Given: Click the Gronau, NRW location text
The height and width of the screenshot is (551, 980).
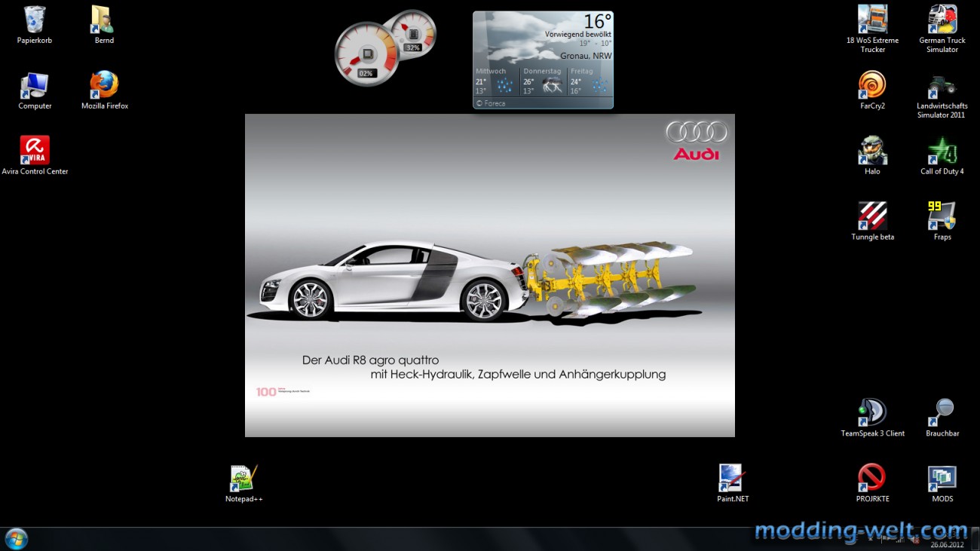Looking at the screenshot, I should pyautogui.click(x=586, y=56).
